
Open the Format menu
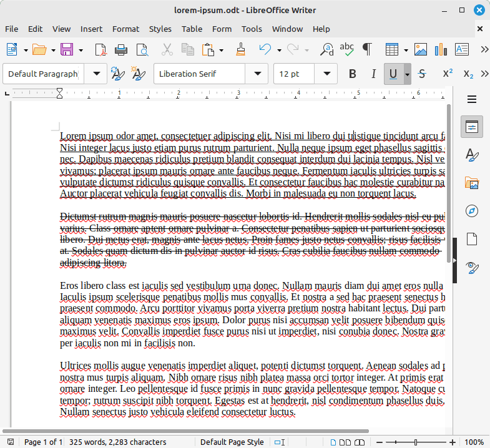tap(125, 29)
